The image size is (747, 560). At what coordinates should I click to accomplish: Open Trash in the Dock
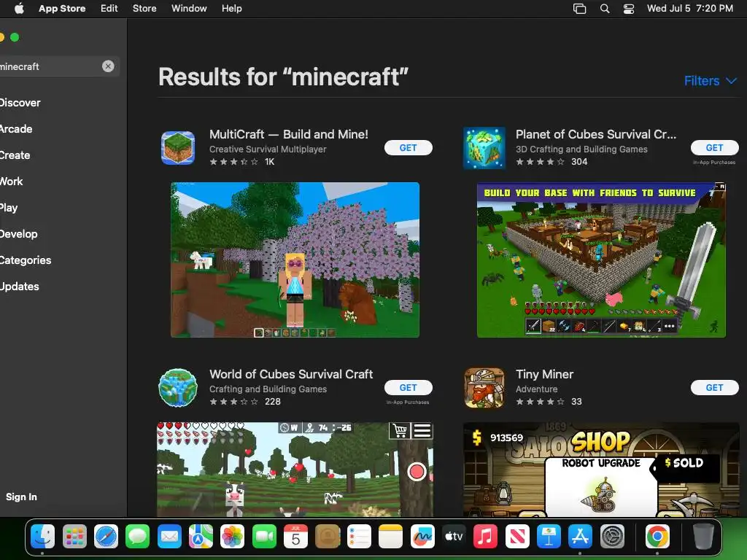pos(703,537)
